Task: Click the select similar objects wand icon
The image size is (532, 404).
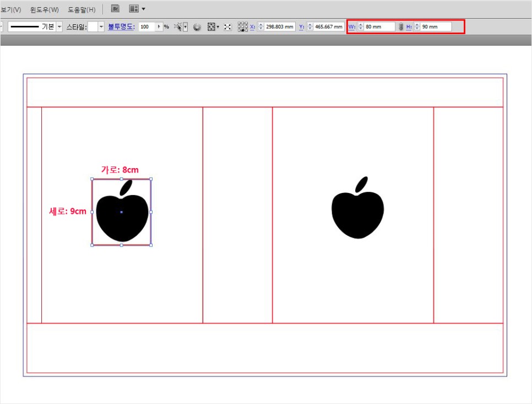Action: (x=179, y=26)
